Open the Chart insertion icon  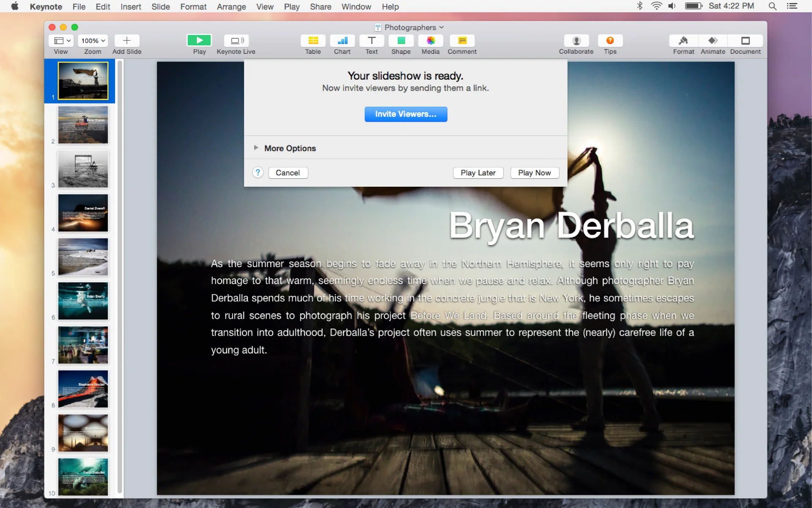coord(342,41)
